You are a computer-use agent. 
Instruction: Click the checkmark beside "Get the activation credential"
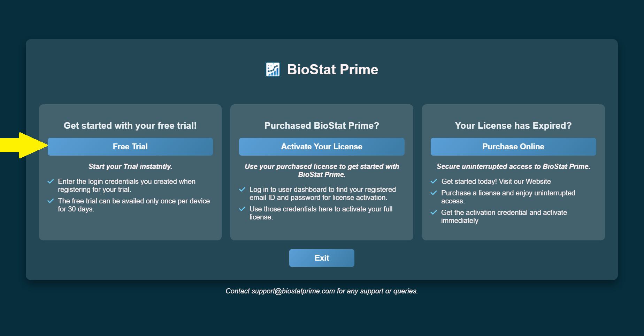tap(434, 212)
